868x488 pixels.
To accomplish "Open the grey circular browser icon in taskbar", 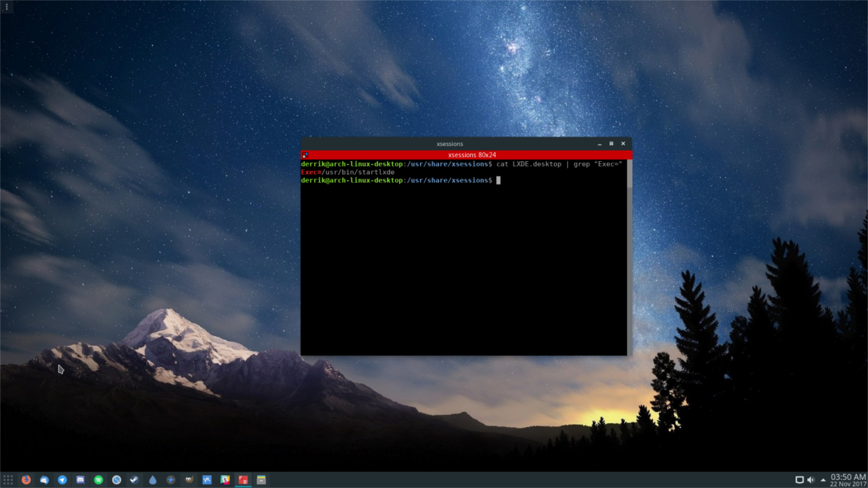I will pyautogui.click(x=116, y=479).
